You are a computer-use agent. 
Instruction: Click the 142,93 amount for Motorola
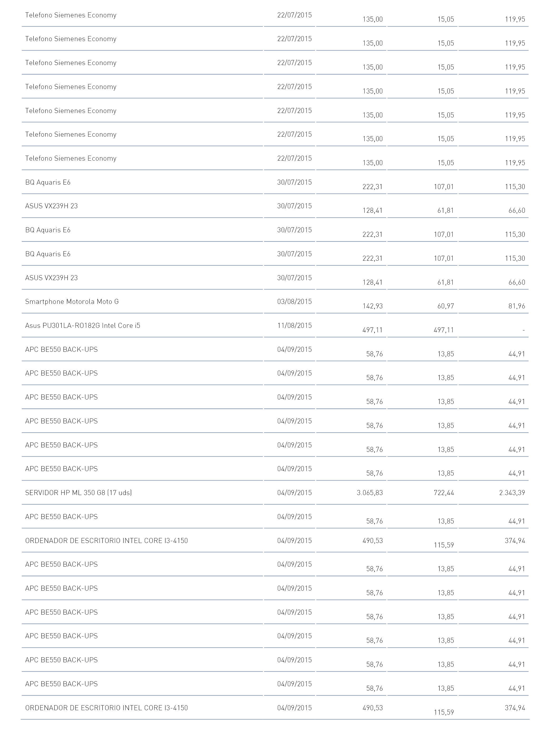pos(373,306)
